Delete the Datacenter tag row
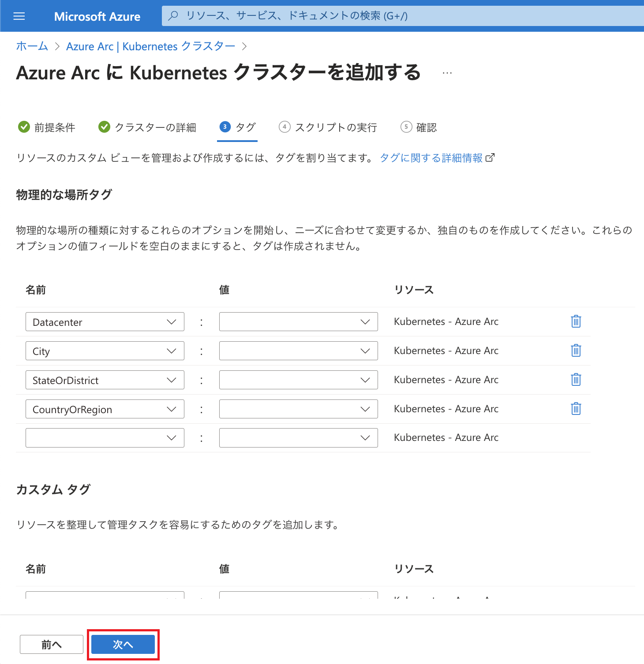The width and height of the screenshot is (644, 664). (576, 321)
